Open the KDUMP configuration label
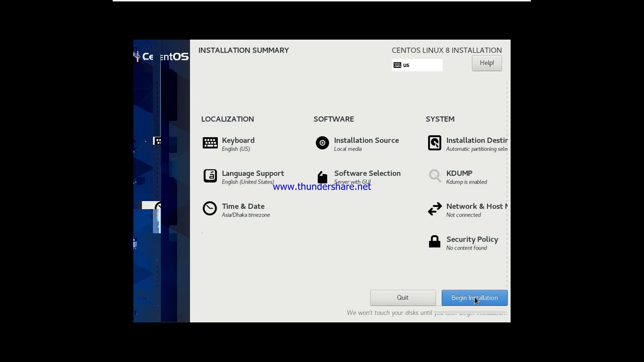 459,173
